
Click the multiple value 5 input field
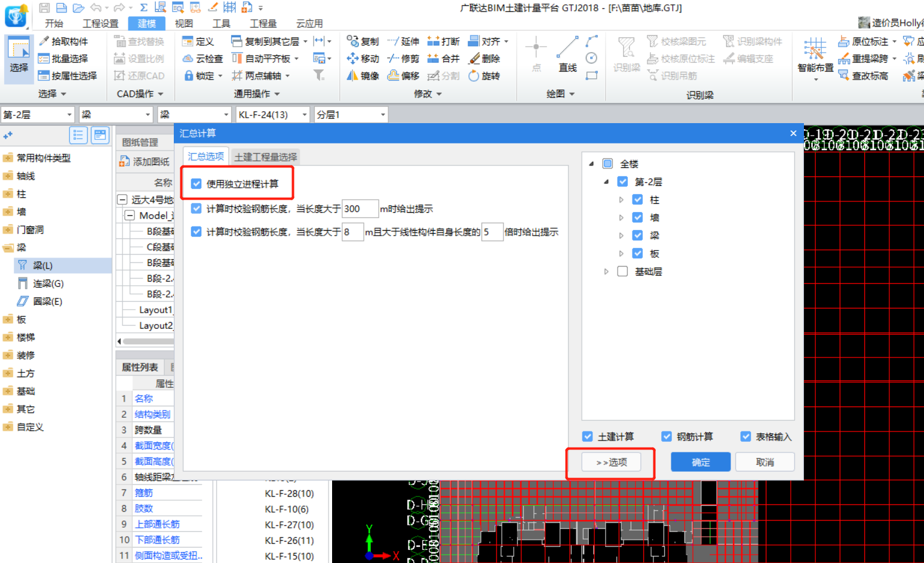tap(492, 232)
